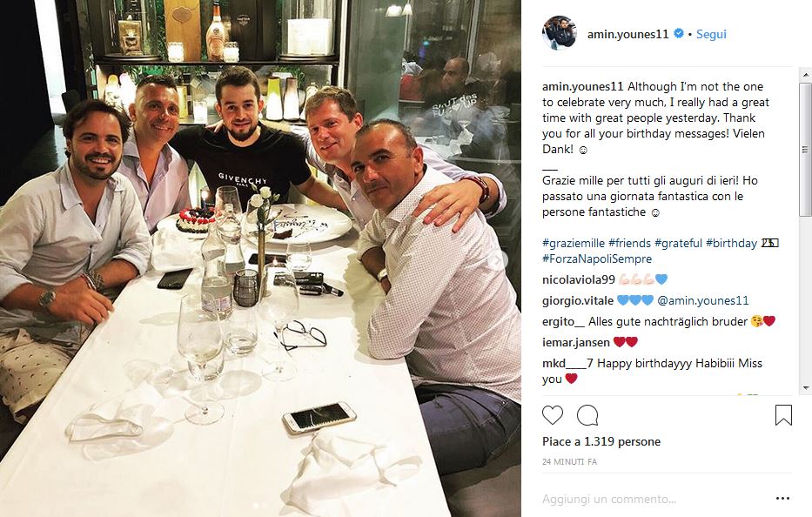Open the #birthday hashtag
The width and height of the screenshot is (812, 517).
pos(731,243)
